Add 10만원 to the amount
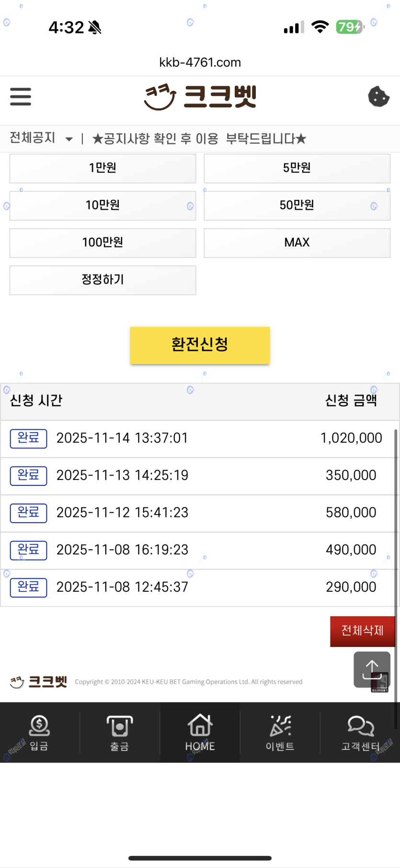Screen dimensions: 400x868 point(103,205)
